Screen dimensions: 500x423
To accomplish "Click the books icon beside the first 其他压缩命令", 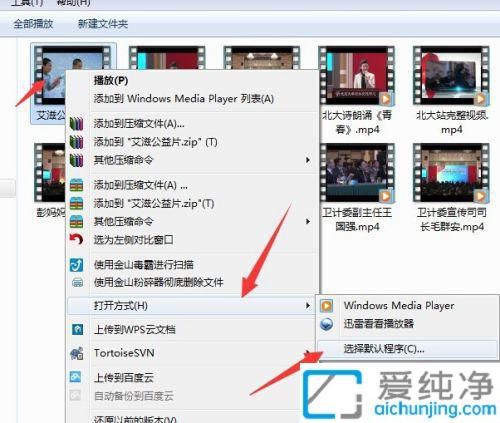I will (76, 160).
